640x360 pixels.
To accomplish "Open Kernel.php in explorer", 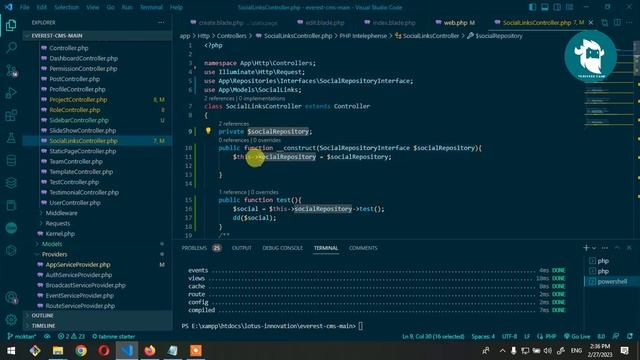I will coord(60,233).
